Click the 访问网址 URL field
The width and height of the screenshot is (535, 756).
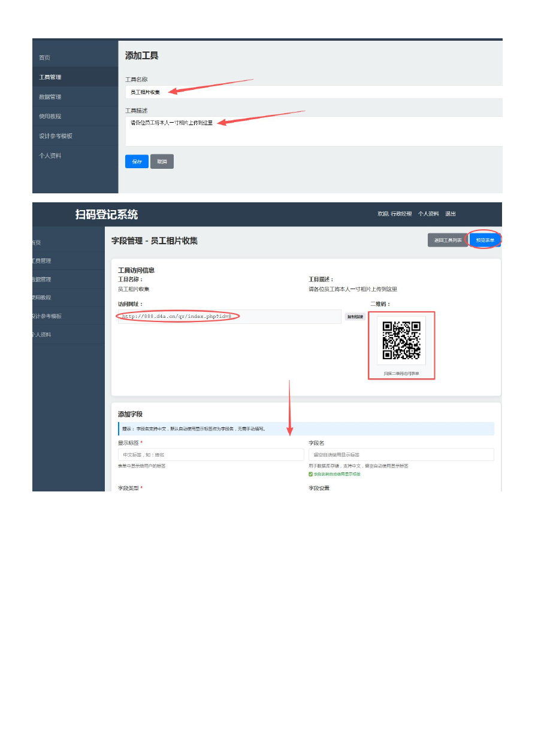(228, 317)
